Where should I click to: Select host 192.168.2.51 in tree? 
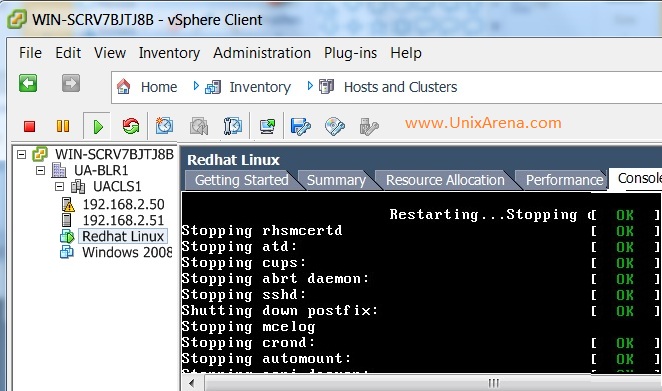tap(123, 220)
